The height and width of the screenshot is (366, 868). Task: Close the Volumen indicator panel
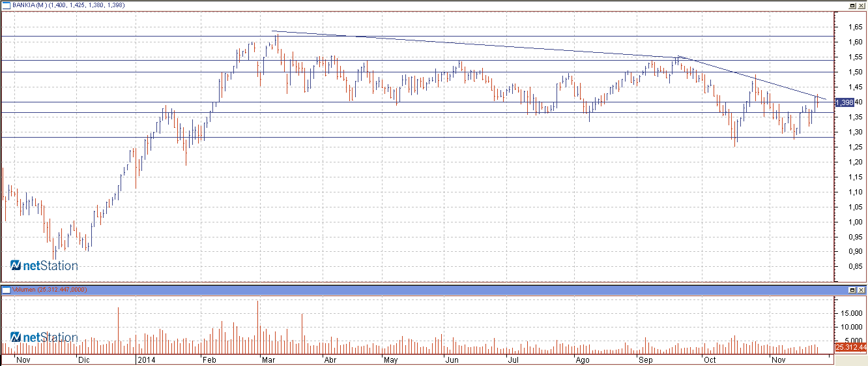[x=861, y=289]
